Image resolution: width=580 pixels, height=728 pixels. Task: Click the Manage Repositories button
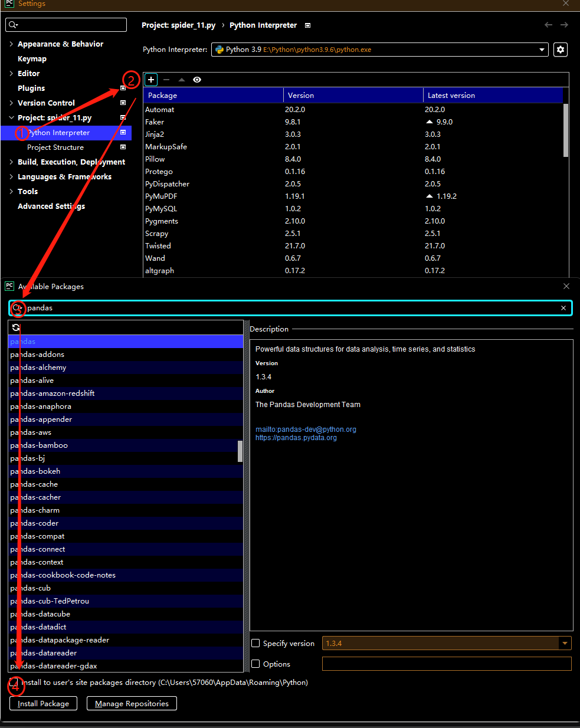tap(132, 703)
